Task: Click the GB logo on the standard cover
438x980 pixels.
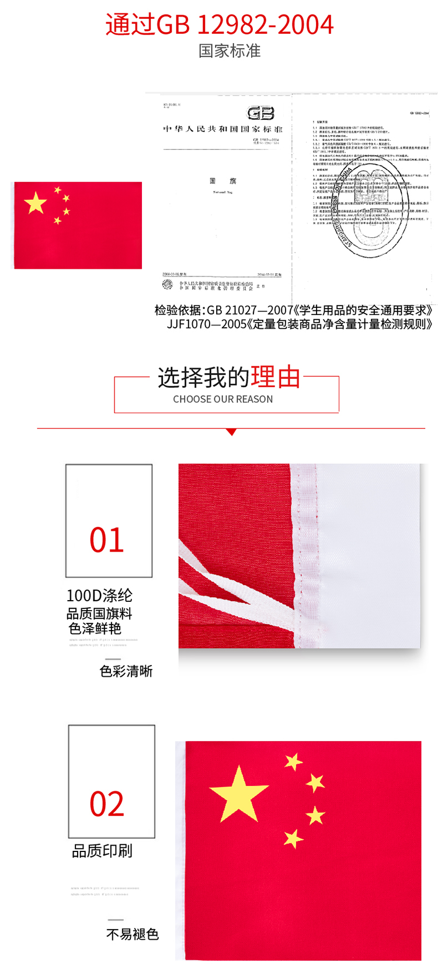Action: [x=260, y=113]
